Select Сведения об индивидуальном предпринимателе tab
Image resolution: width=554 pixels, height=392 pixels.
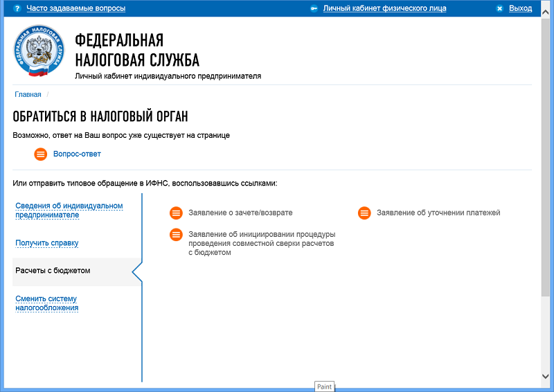click(69, 211)
